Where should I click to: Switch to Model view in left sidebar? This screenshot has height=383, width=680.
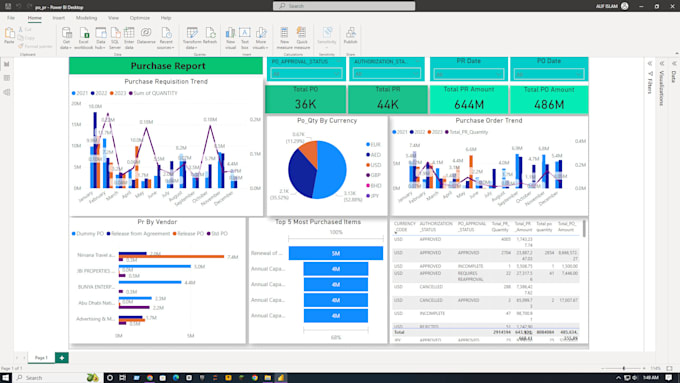click(x=7, y=92)
